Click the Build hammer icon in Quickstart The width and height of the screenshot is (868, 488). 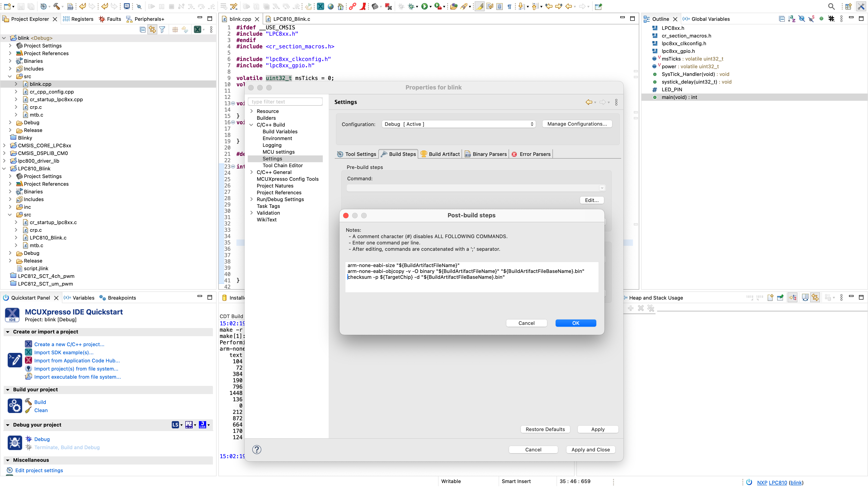(x=29, y=402)
